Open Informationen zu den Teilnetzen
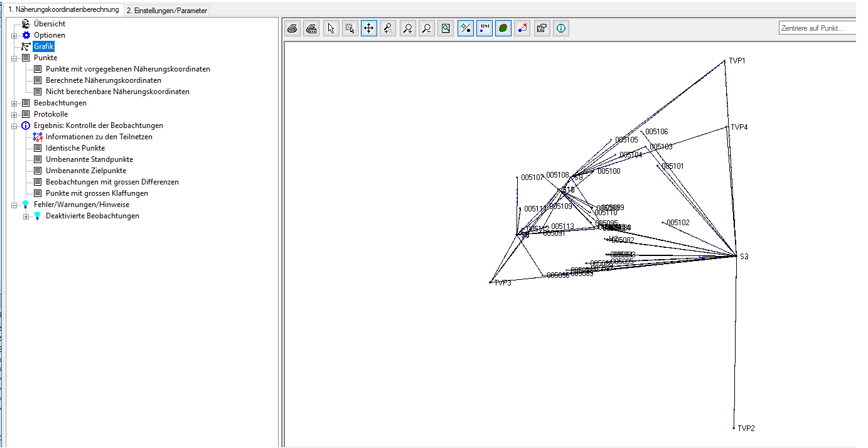Screen dimensions: 868x448 pyautogui.click(x=99, y=137)
